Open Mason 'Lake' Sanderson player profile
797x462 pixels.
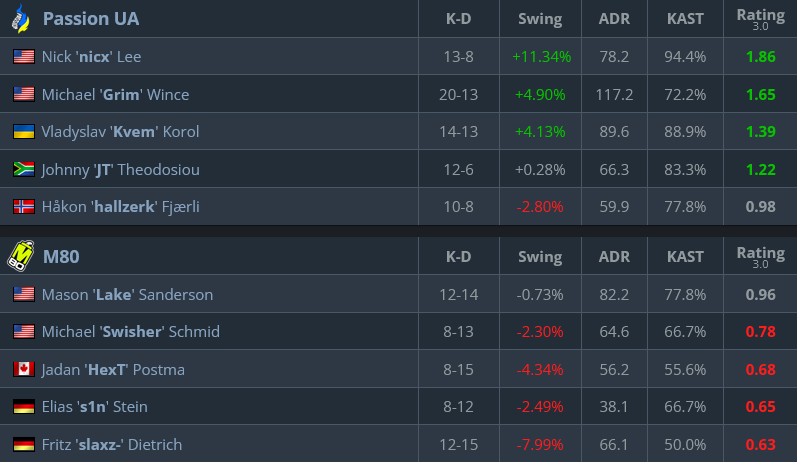127,295
